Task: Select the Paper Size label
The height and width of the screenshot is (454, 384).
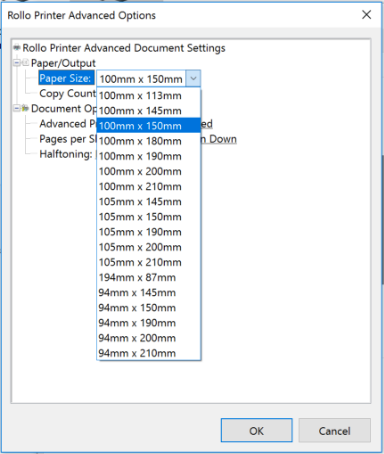Action: click(x=65, y=78)
